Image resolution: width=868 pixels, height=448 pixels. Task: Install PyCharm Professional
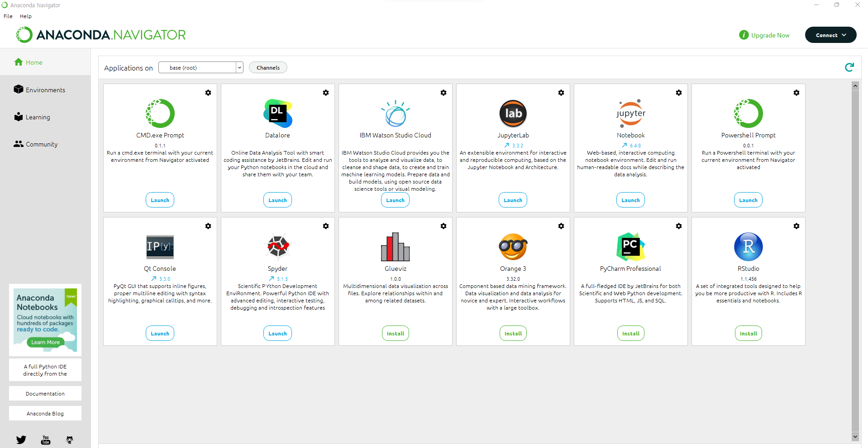(631, 333)
